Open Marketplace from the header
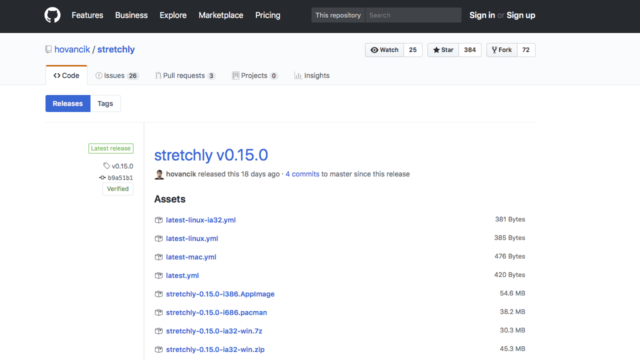The width and height of the screenshot is (640, 360). (x=221, y=16)
